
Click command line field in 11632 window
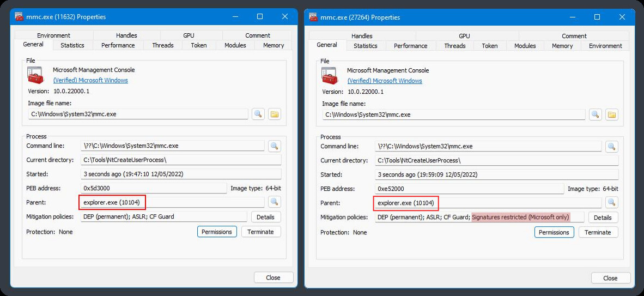click(173, 146)
